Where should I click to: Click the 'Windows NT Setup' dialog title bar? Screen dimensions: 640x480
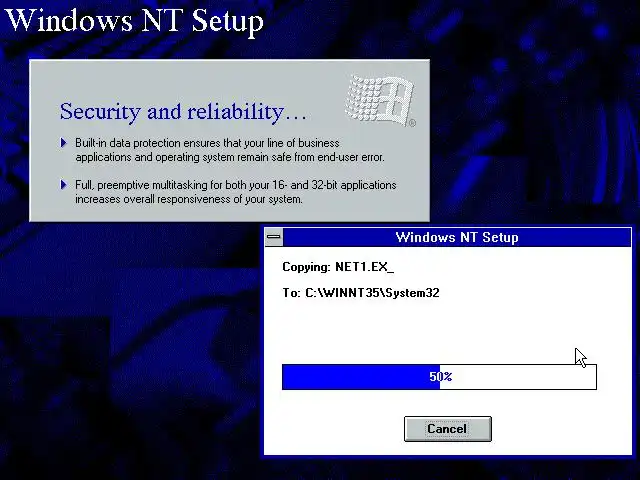click(x=457, y=237)
